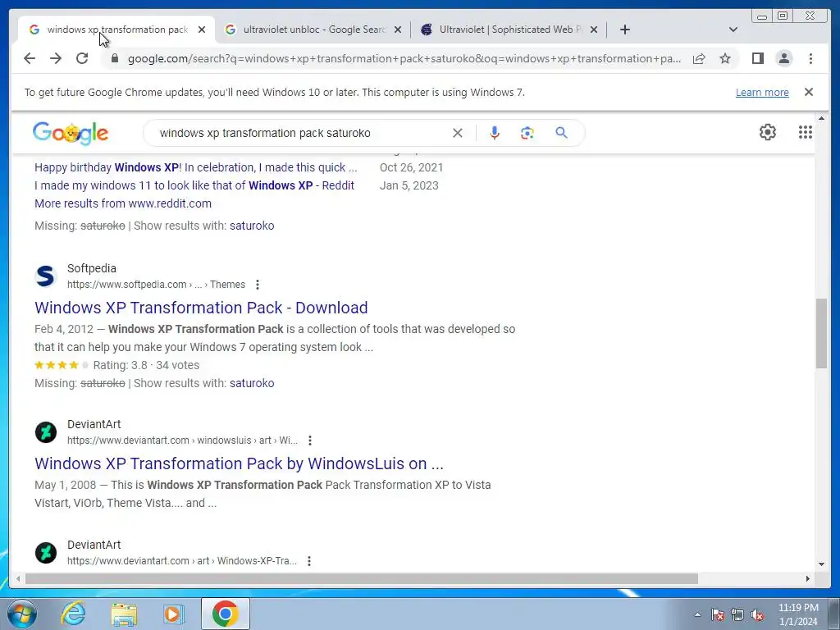Click the https://www.softpedia.com Themes breadcrumb
The image size is (840, 630).
click(x=156, y=285)
